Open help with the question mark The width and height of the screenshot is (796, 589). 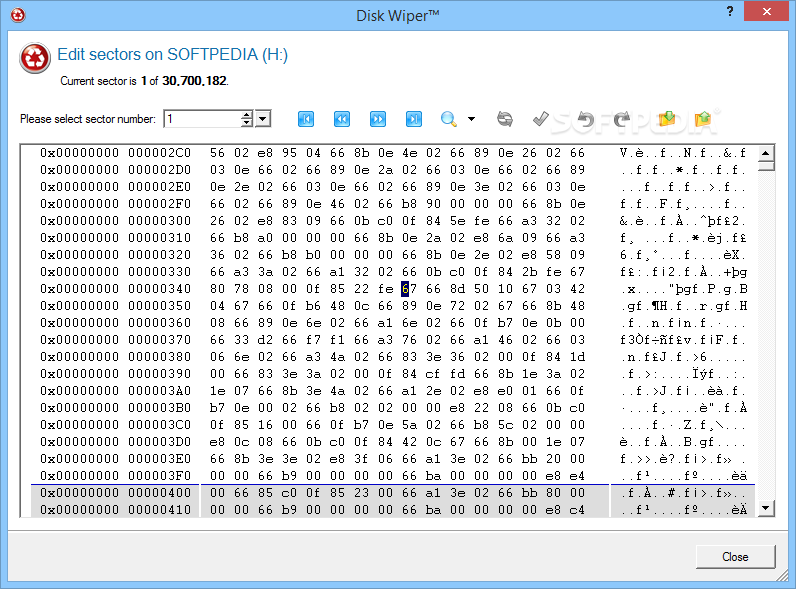[x=730, y=11]
